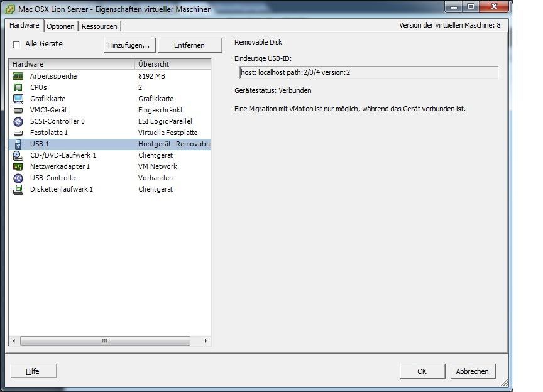Minimize the Eigenschaften window
This screenshot has width=543, height=392.
454,6
